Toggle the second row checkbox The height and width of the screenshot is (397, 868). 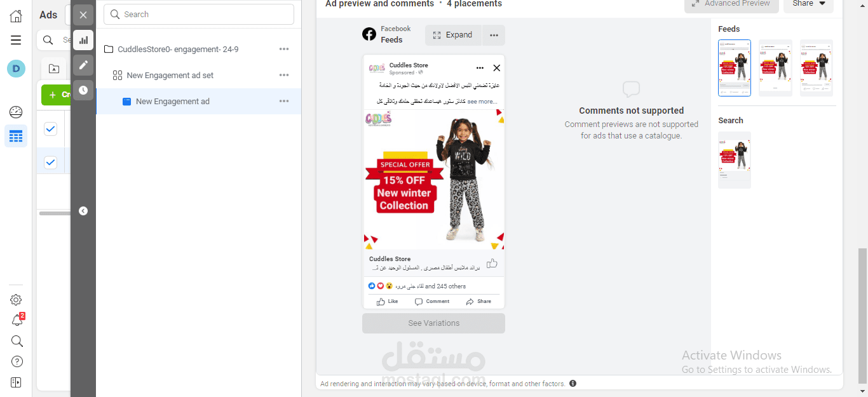50,163
